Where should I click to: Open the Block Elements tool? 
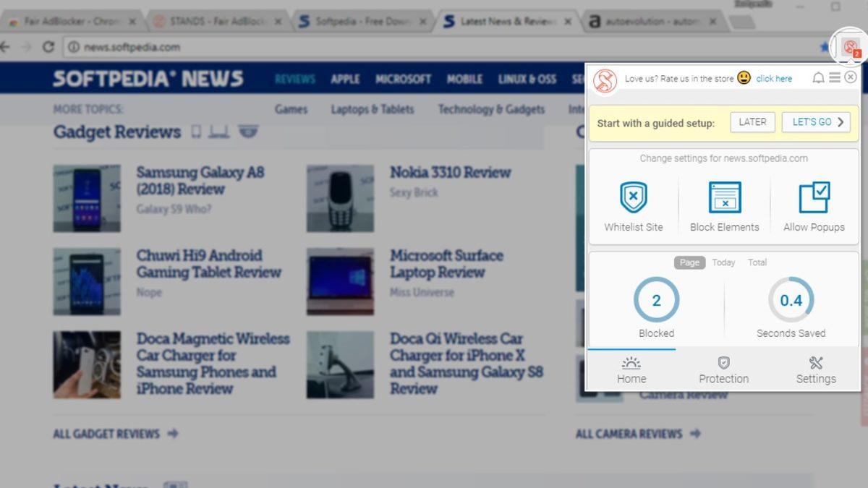pyautogui.click(x=724, y=197)
